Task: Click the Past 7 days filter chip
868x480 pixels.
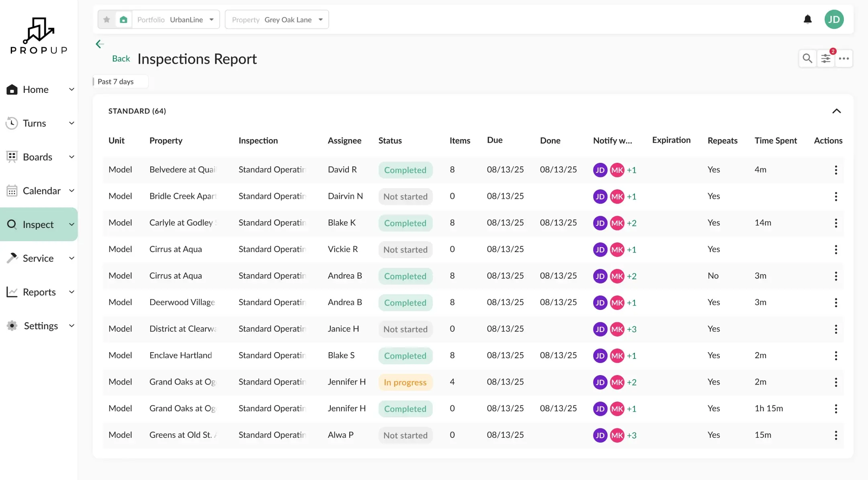Action: coord(116,82)
